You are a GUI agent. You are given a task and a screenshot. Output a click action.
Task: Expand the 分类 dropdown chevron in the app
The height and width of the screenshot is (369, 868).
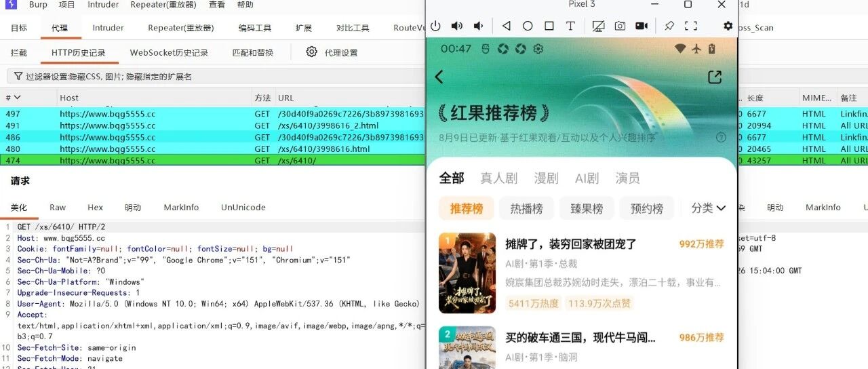tap(720, 208)
